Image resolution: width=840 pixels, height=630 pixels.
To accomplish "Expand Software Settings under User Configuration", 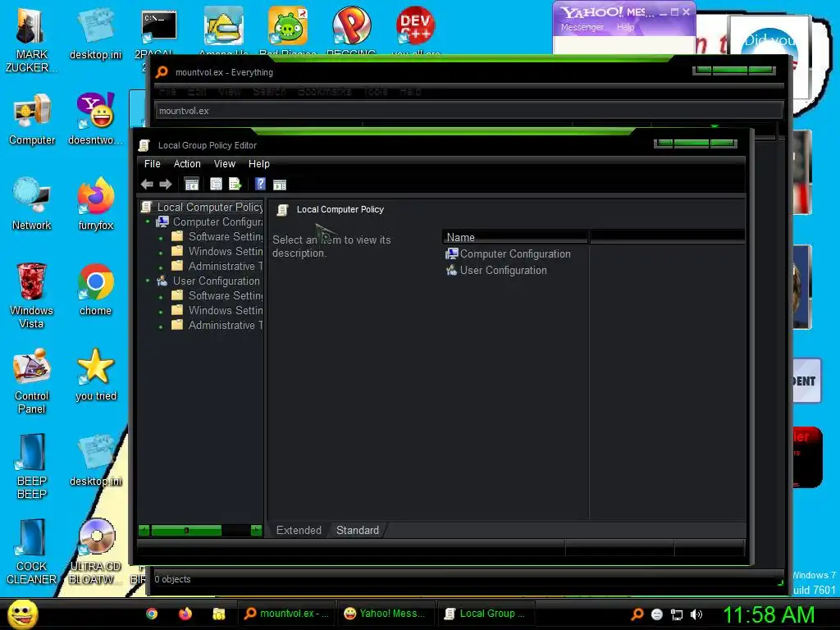I will [161, 296].
